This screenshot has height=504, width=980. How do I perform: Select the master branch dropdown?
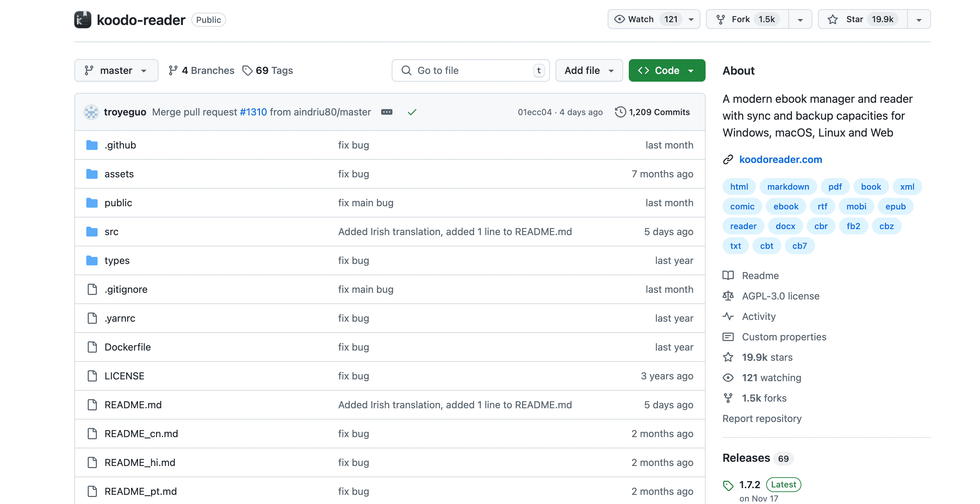[x=116, y=70]
